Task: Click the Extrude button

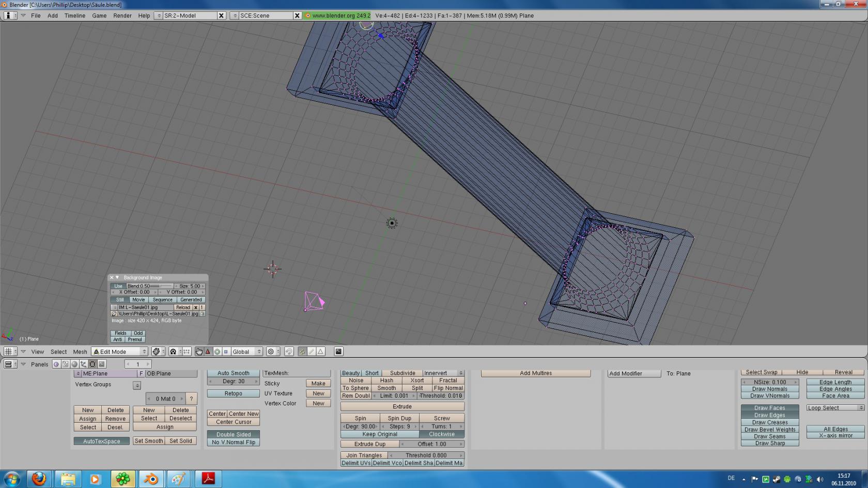Action: 402,407
